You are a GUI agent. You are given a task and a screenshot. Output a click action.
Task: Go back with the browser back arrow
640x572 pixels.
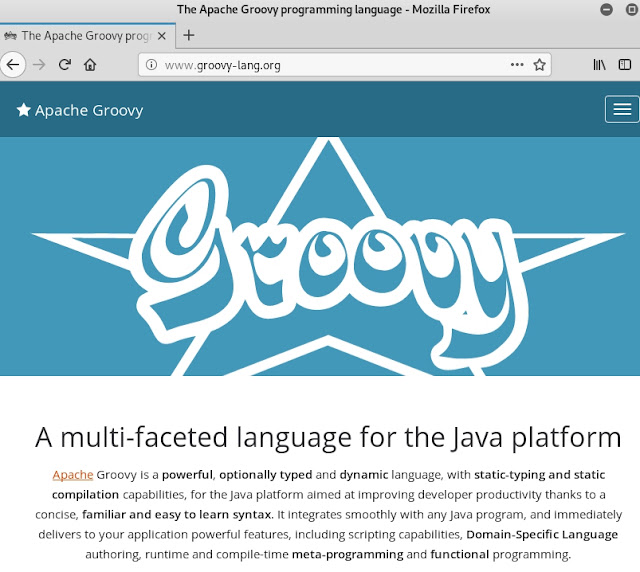tap(13, 65)
